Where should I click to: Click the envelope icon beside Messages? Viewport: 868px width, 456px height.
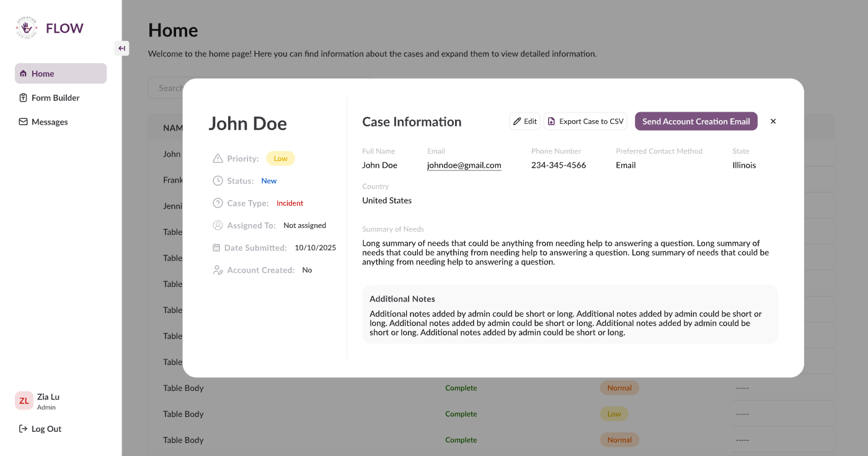point(24,122)
